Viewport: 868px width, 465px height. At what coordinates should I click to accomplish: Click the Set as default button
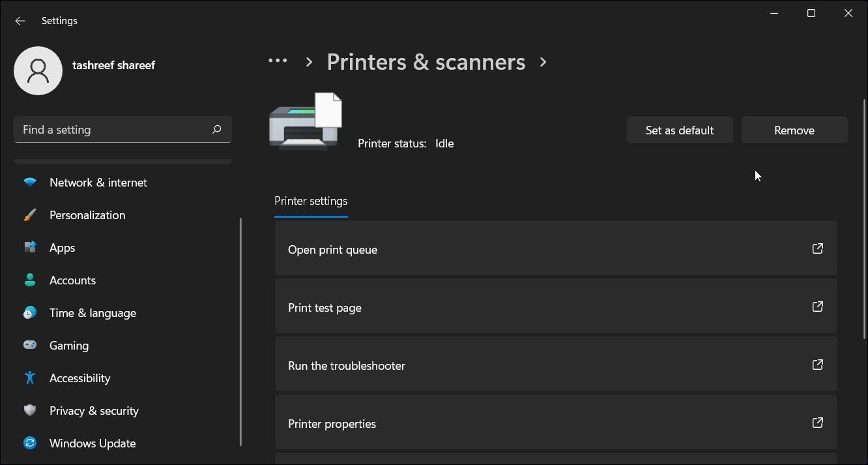679,130
